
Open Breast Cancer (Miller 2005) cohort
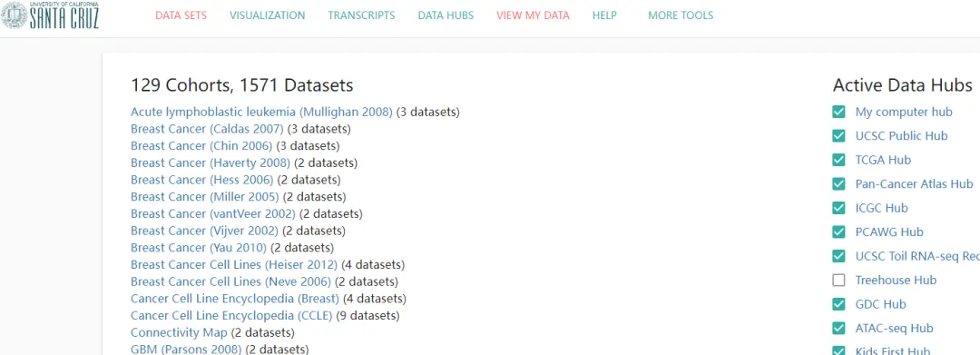tap(204, 197)
